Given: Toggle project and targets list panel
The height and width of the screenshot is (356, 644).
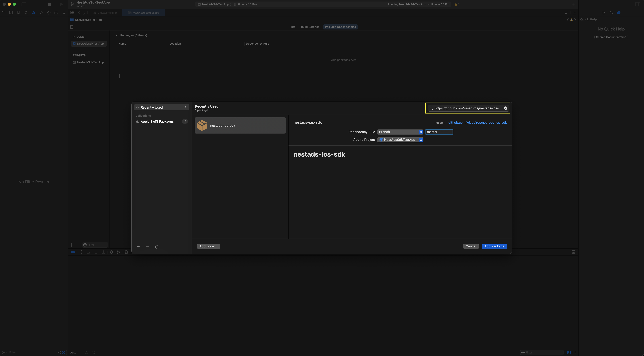Looking at the screenshot, I should pyautogui.click(x=71, y=27).
